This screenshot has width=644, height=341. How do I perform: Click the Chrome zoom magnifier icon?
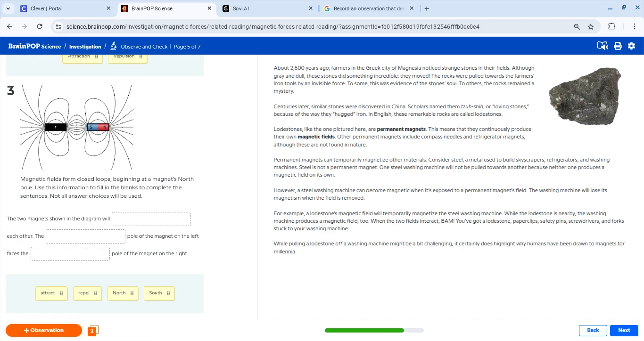pyautogui.click(x=577, y=27)
